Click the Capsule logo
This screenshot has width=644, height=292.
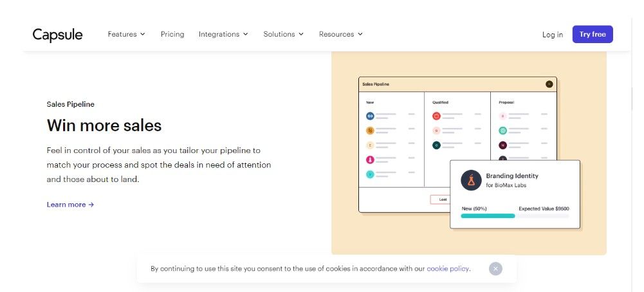[58, 35]
